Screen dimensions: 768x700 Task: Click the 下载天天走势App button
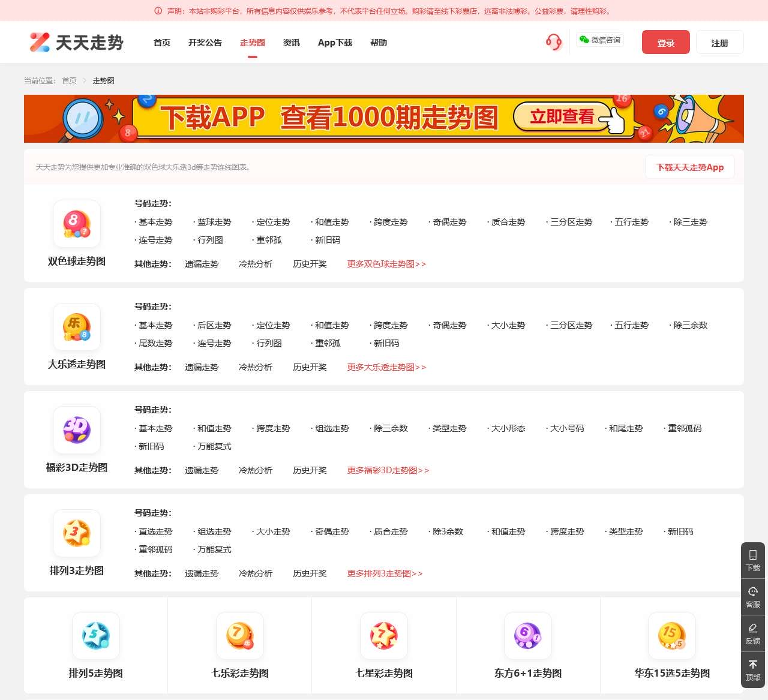coord(690,167)
